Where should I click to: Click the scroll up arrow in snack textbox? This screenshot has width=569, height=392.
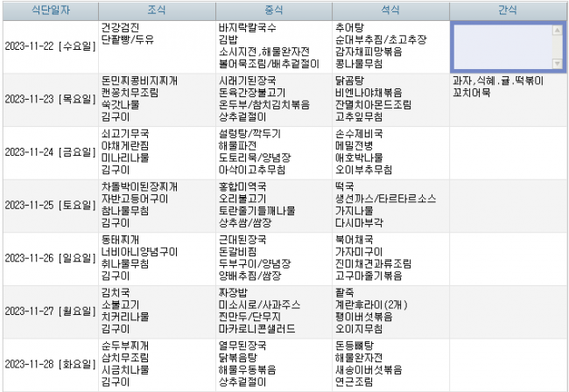558,30
